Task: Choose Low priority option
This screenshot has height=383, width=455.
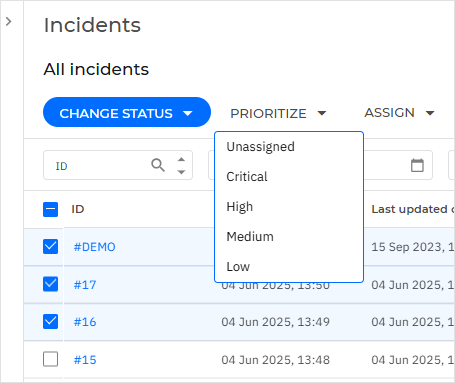Action: pos(289,267)
